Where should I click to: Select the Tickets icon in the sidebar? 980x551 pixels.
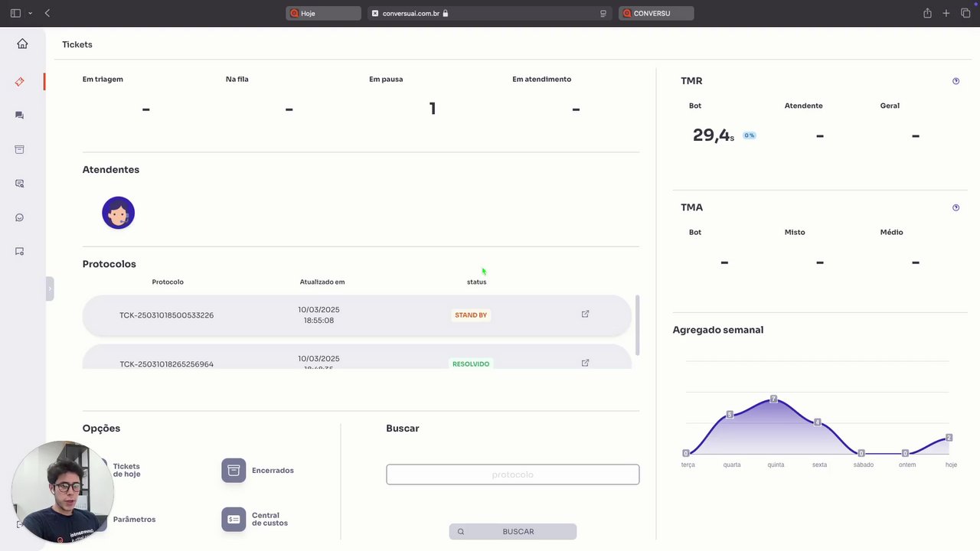[20, 82]
